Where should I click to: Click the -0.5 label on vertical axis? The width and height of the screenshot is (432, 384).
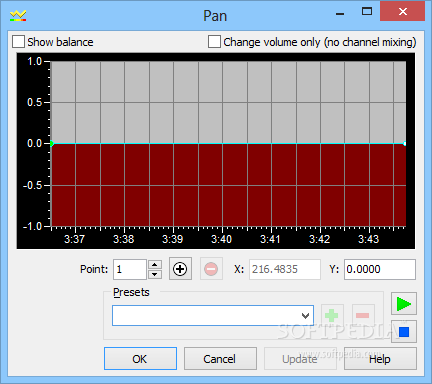(32, 185)
